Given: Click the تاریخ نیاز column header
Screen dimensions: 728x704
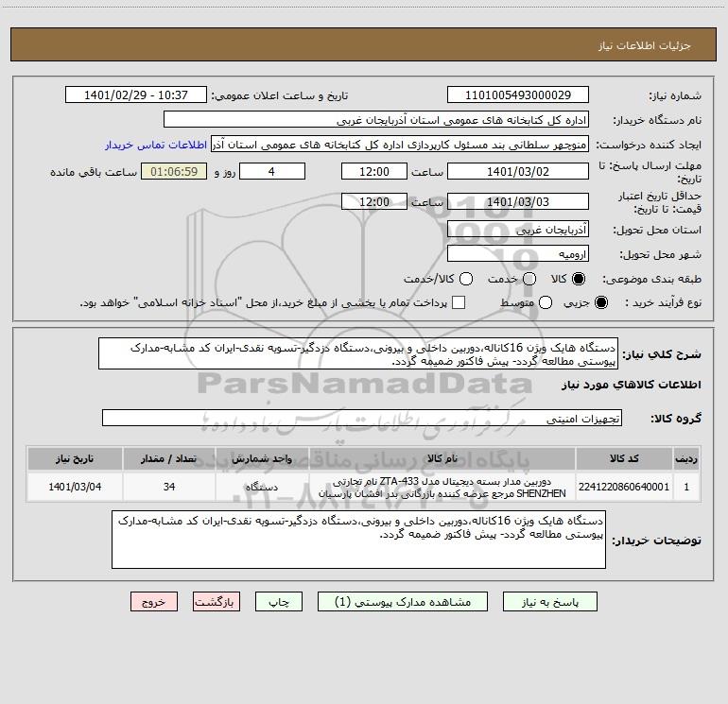Looking at the screenshot, I should [x=75, y=458].
